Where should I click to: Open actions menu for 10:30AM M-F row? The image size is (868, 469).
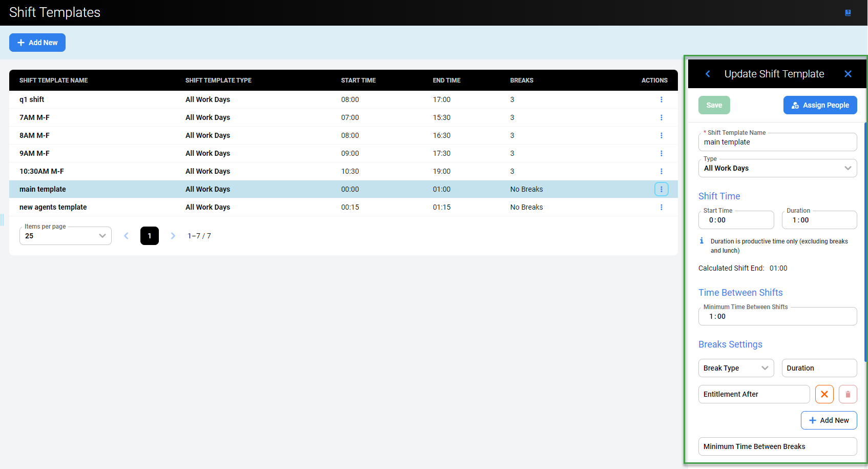(661, 171)
